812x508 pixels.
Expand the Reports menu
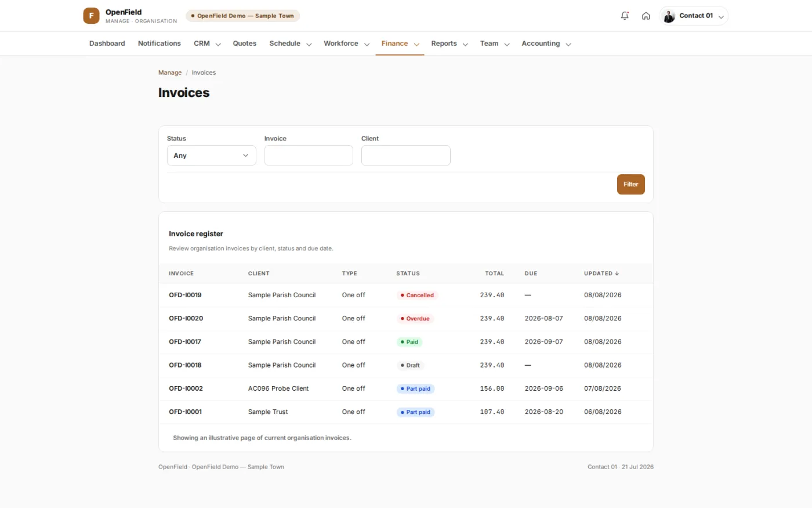pos(449,44)
